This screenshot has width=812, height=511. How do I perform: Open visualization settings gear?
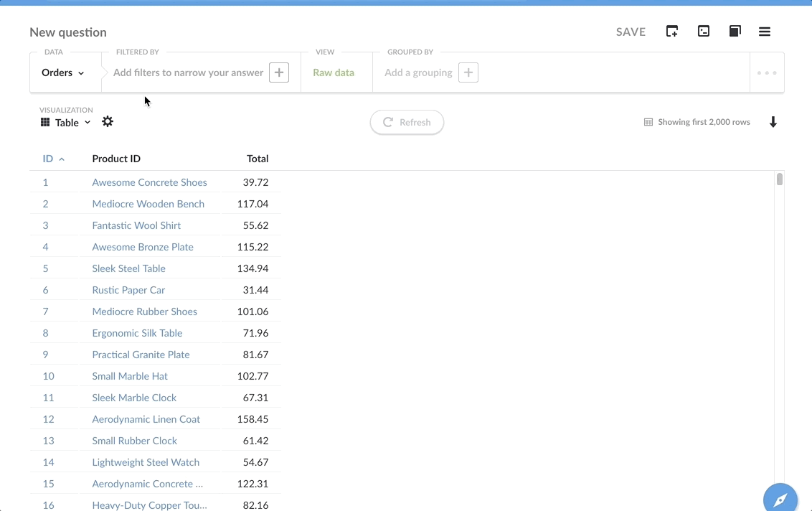click(x=108, y=122)
